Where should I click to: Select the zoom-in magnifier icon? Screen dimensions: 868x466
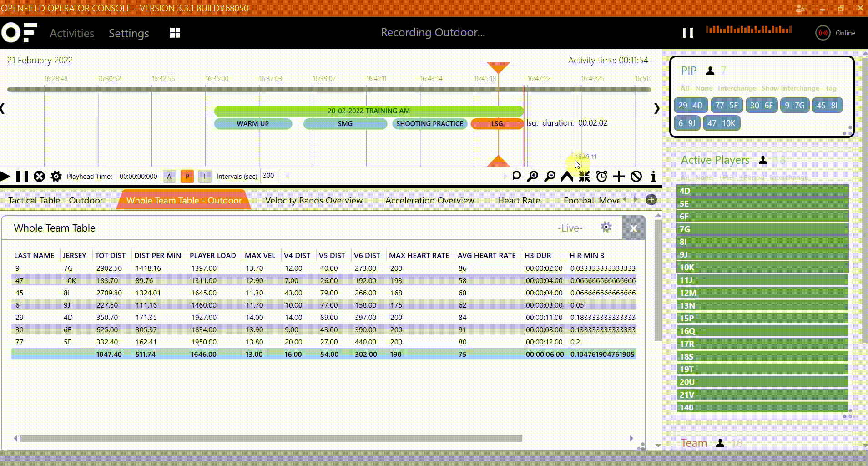coord(532,176)
